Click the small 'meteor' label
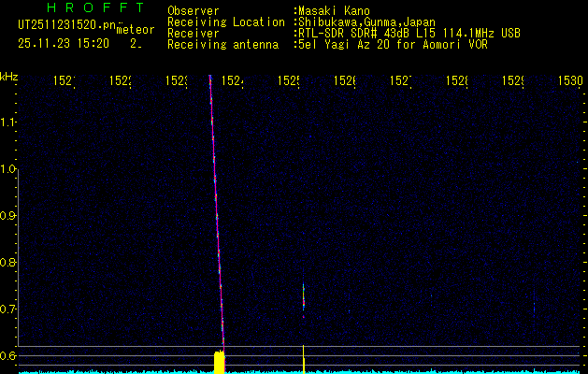The height and width of the screenshot is (374, 588). (x=136, y=30)
